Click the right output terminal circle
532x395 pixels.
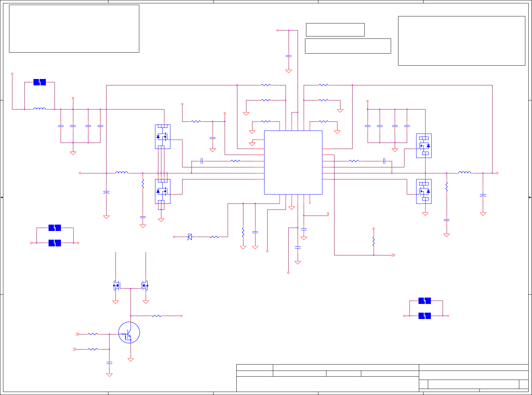pyautogui.click(x=497, y=173)
